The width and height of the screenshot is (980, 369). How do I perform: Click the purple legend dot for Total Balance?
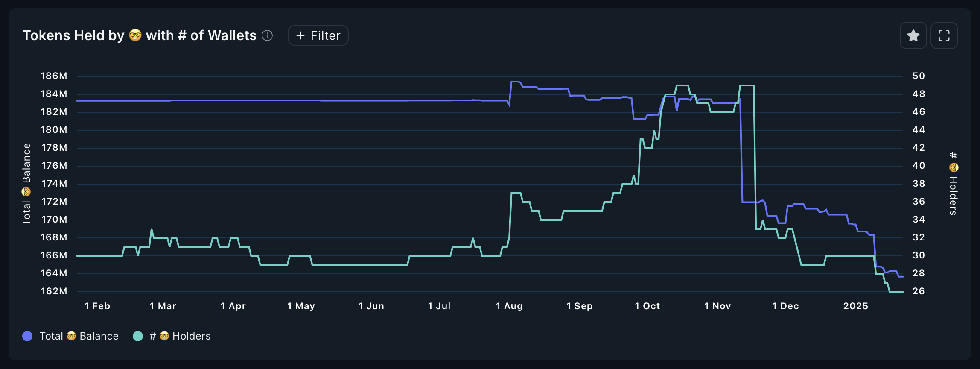[27, 336]
